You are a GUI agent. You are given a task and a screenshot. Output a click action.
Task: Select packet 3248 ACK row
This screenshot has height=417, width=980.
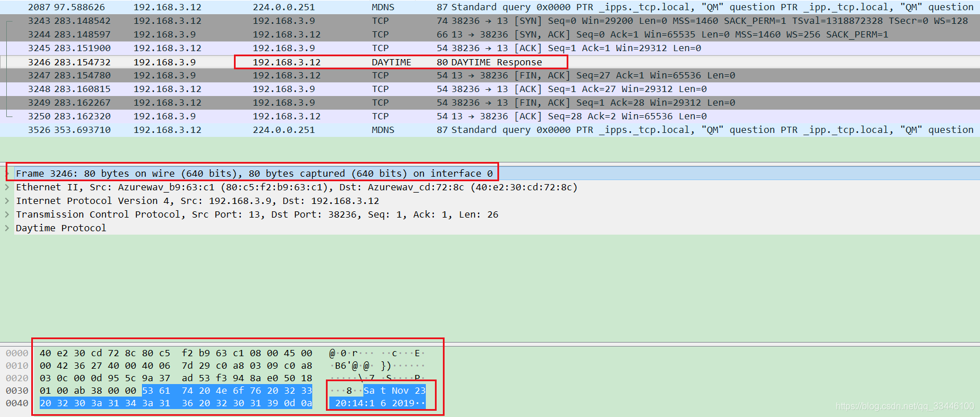coord(490,89)
